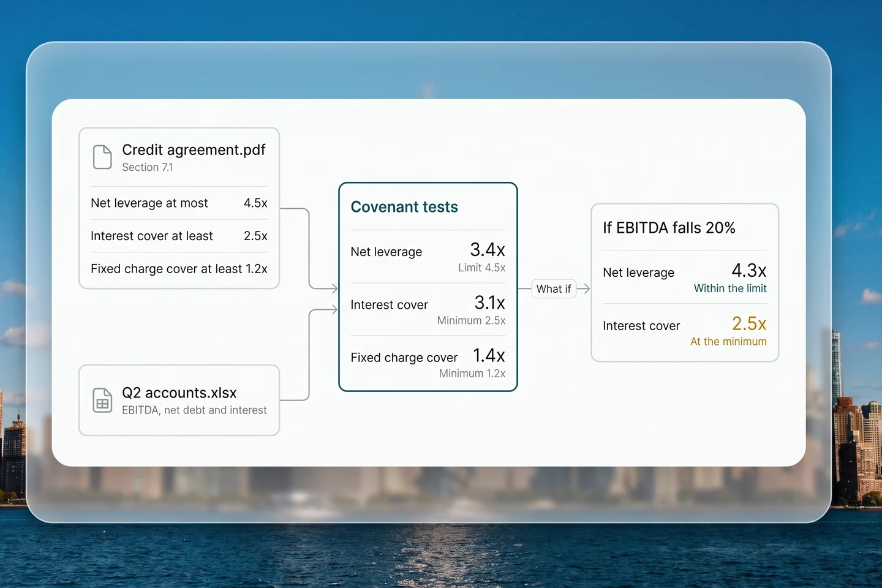Click the Within the limit status
Viewport: 882px width, 588px height.
[x=730, y=288]
